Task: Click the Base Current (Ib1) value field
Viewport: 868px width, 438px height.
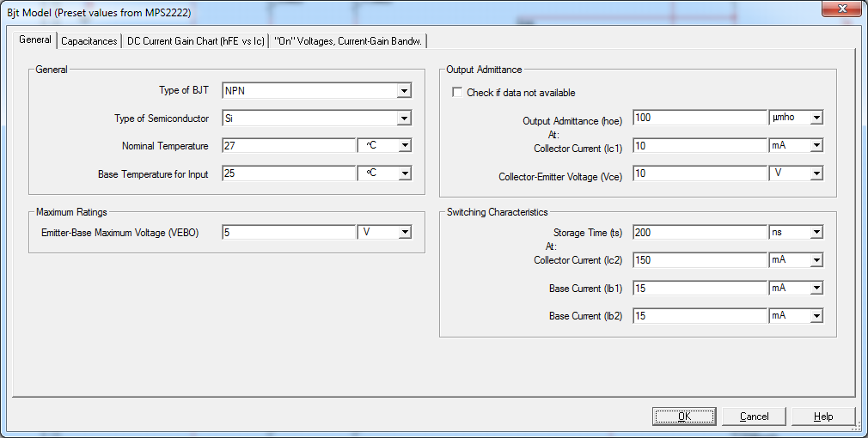Action: [x=700, y=288]
